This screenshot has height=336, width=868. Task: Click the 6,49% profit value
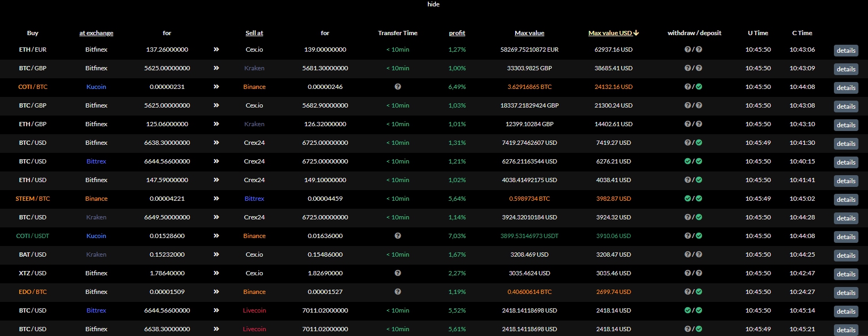(457, 87)
